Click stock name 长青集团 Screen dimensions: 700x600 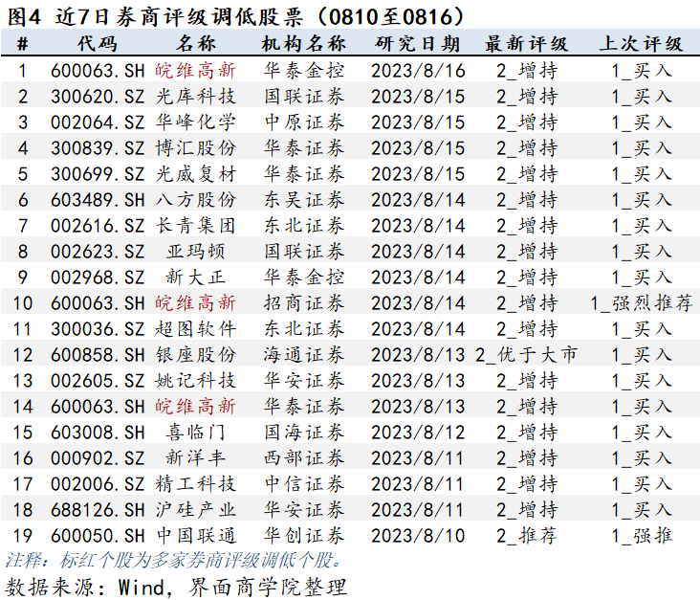point(195,226)
